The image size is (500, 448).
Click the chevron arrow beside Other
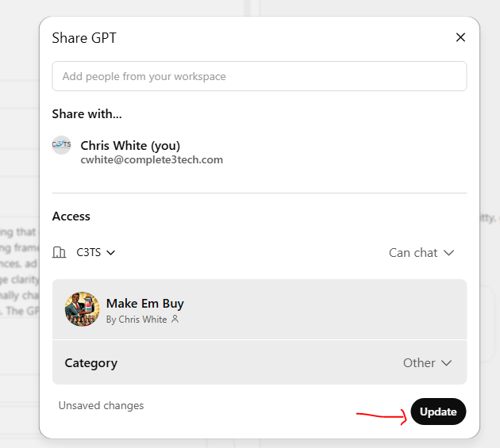point(446,362)
